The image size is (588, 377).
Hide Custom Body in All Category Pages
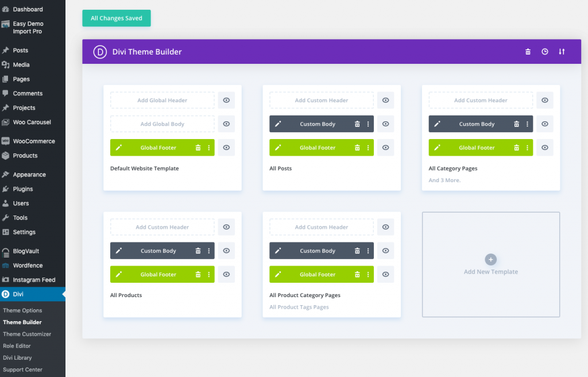pos(545,124)
